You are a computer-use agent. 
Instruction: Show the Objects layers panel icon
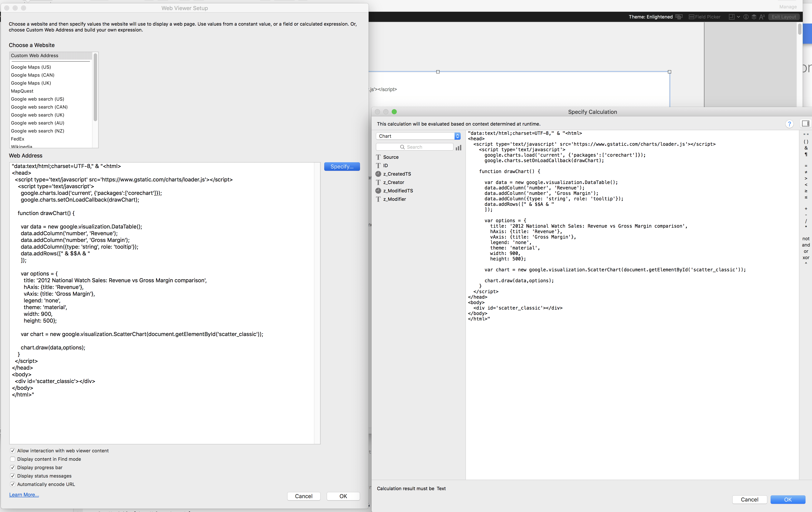click(754, 17)
